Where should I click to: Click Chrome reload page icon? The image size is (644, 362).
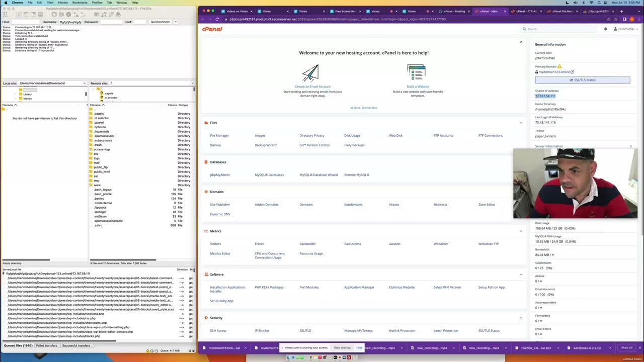point(217,19)
